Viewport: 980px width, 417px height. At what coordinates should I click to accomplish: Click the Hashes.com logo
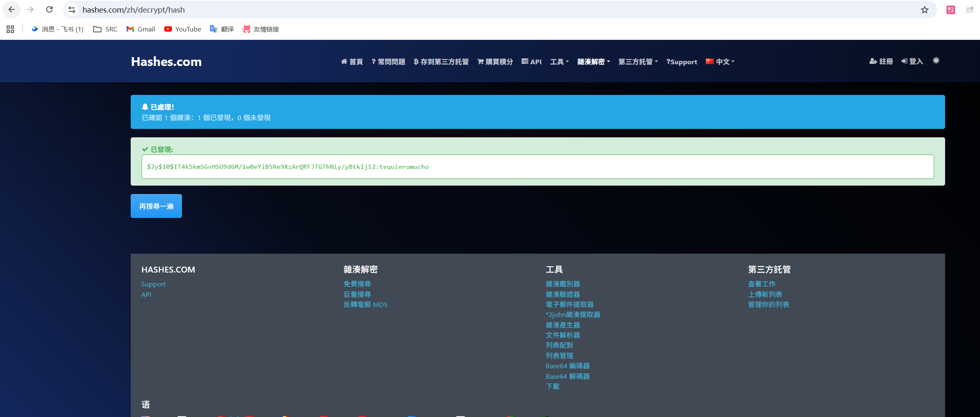[166, 62]
